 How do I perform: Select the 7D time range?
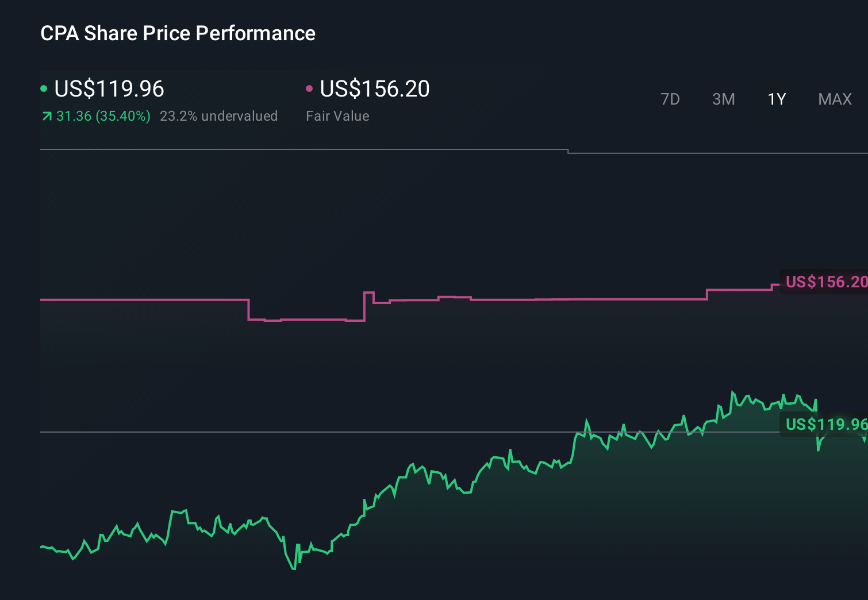[x=670, y=99]
